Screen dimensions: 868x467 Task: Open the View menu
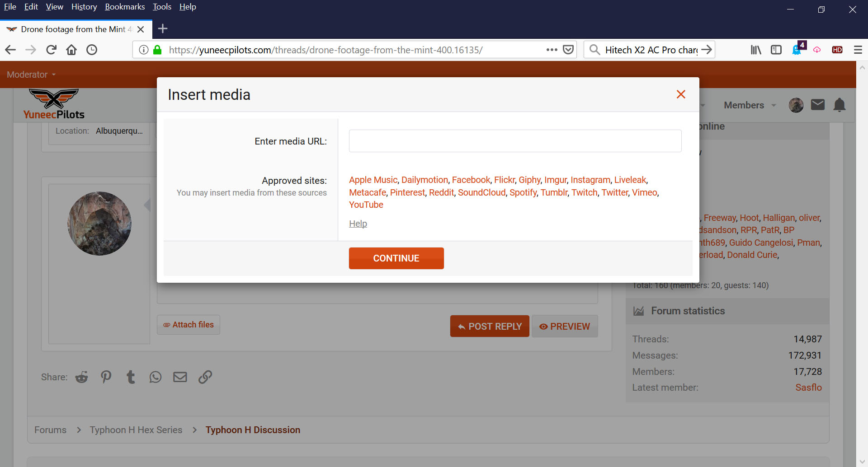54,7
